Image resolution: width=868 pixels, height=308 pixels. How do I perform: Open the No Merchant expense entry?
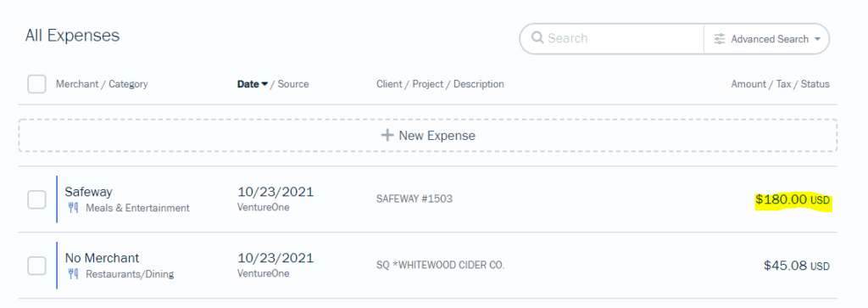(428, 266)
